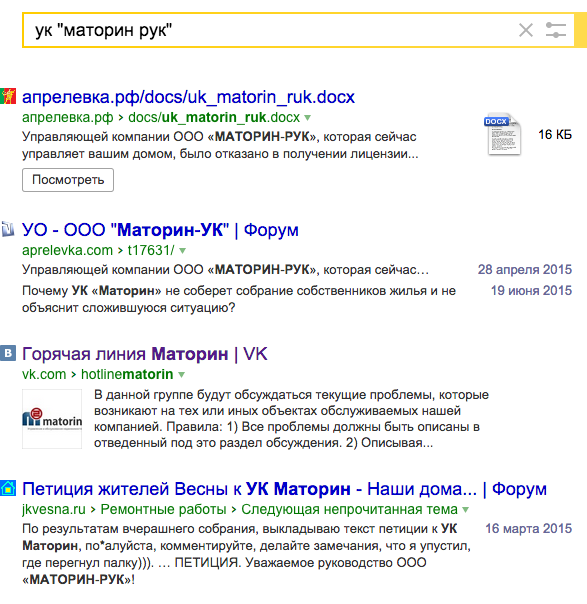Click the VK favicon icon

8,353
